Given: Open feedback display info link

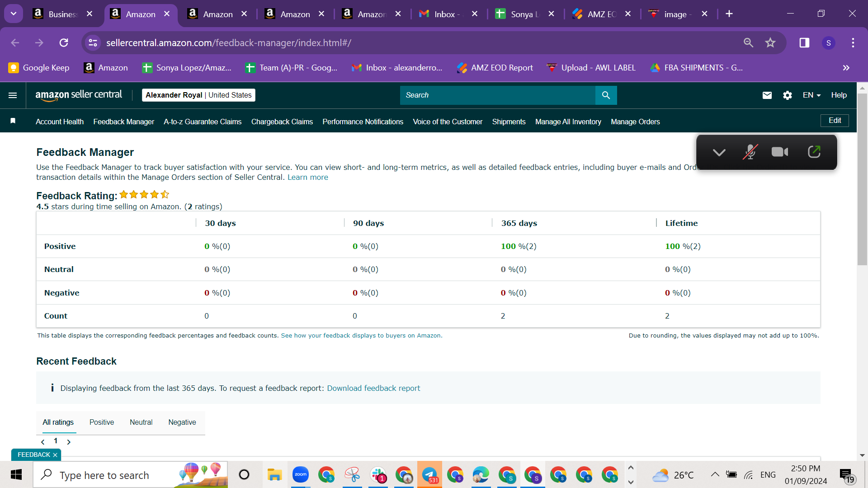Looking at the screenshot, I should [x=361, y=335].
